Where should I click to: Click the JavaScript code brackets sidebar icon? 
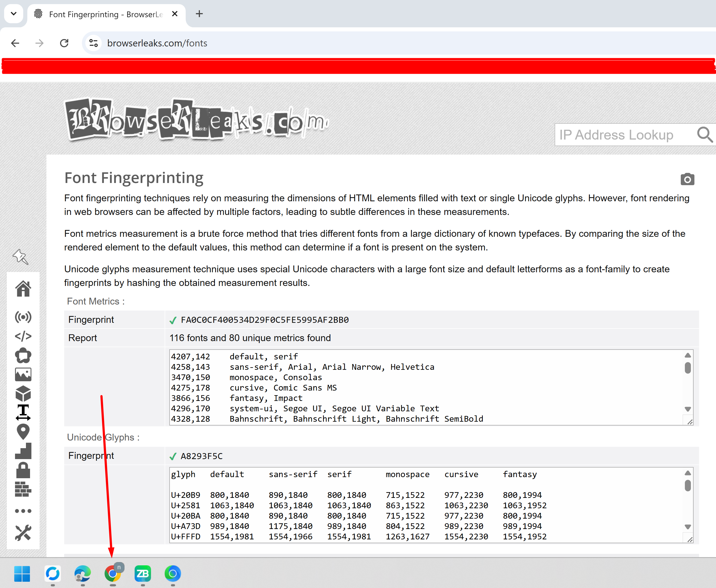tap(23, 336)
